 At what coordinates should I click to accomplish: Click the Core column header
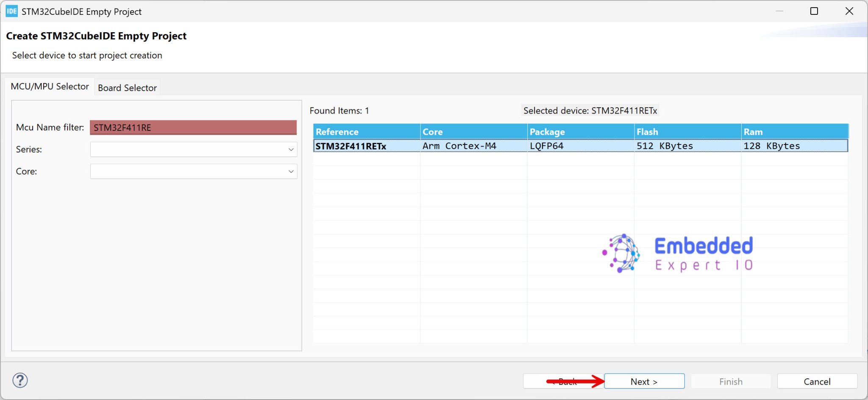click(x=473, y=131)
